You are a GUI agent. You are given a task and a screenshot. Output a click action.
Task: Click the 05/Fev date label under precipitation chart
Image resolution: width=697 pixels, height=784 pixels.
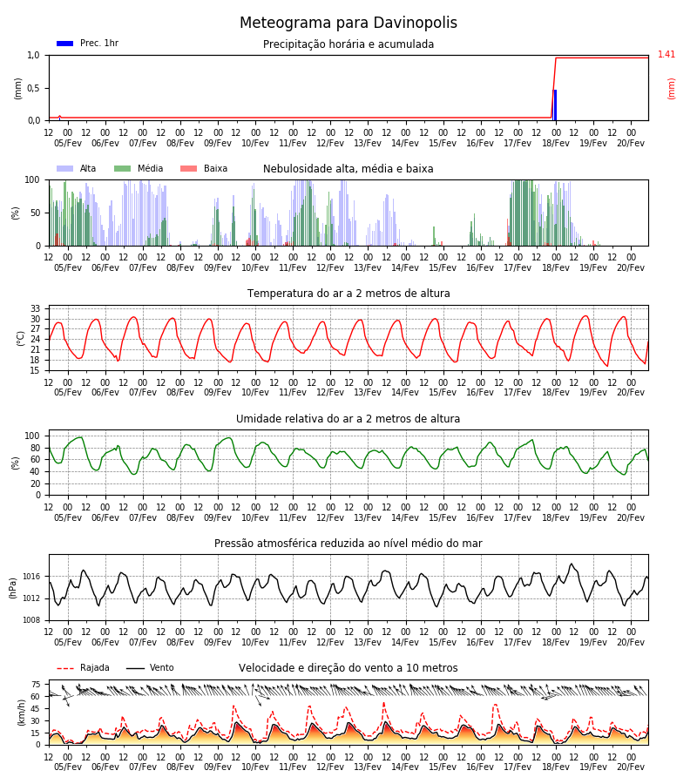(x=67, y=143)
